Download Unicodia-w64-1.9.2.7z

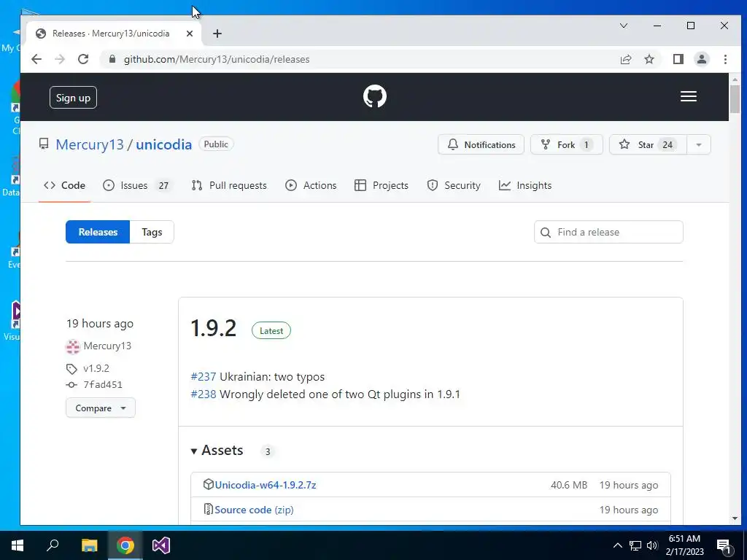pyautogui.click(x=266, y=485)
